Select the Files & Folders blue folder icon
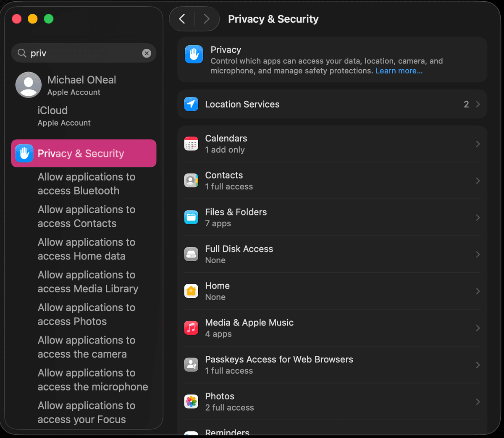504x438 pixels. click(x=191, y=218)
